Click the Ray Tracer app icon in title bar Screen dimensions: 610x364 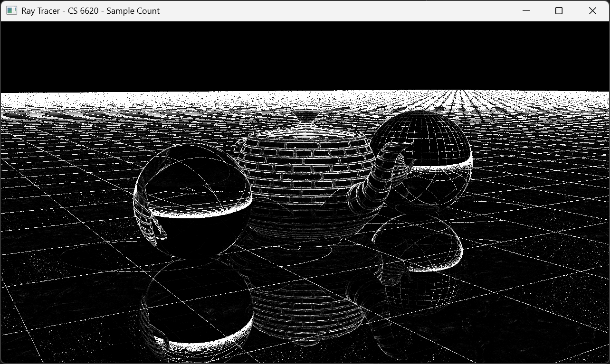tap(11, 10)
